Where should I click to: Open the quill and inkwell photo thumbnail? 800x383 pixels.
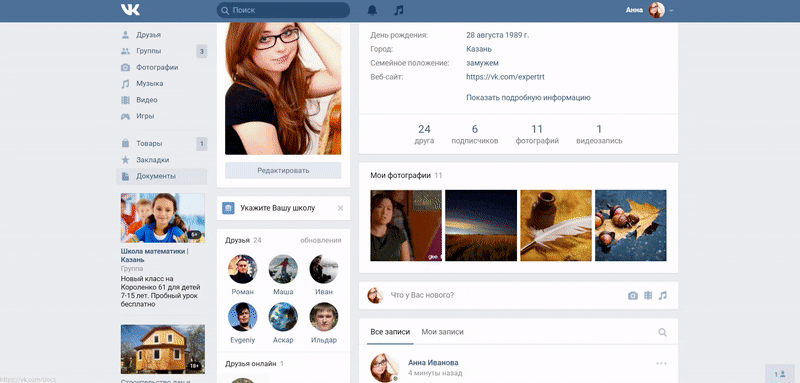coord(556,225)
